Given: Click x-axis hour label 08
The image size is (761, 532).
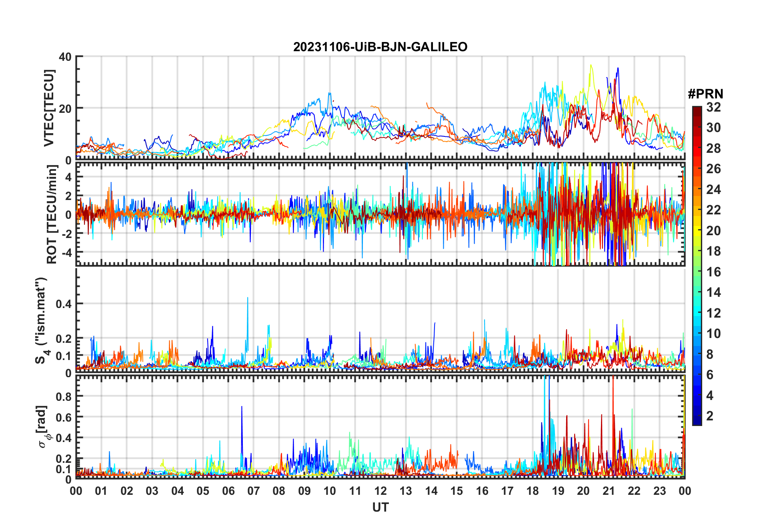Looking at the screenshot, I should (279, 491).
